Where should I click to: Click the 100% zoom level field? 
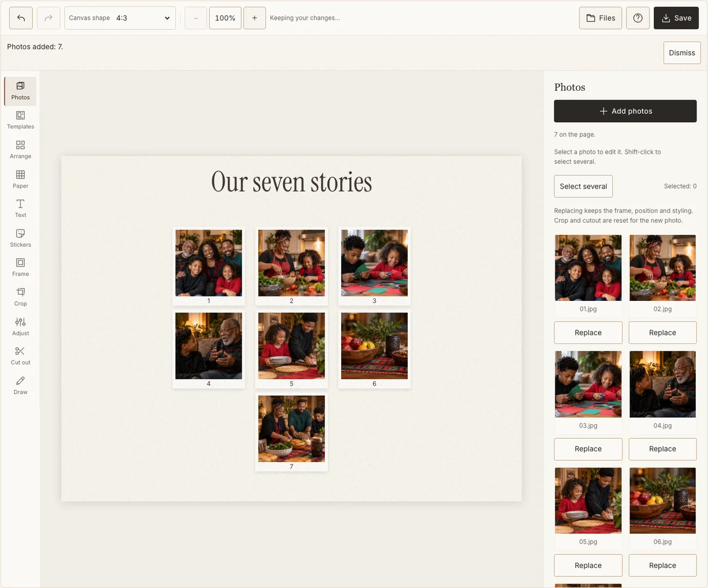(225, 18)
